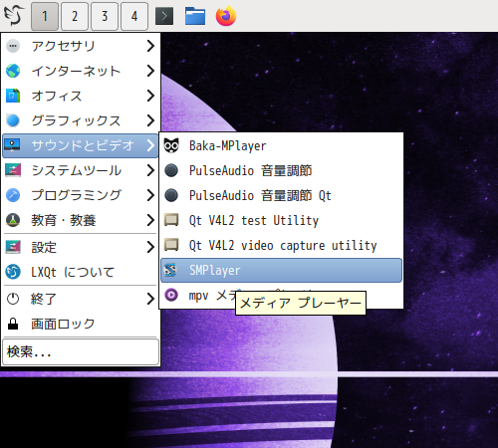This screenshot has width=498, height=448.
Task: Click the LXQt bird main menu icon
Action: (14, 15)
